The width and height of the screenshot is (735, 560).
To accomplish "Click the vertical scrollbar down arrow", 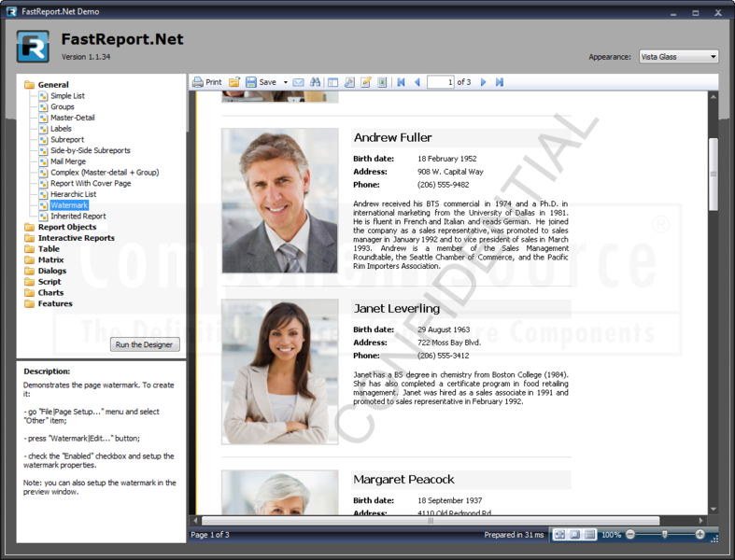I will (714, 510).
